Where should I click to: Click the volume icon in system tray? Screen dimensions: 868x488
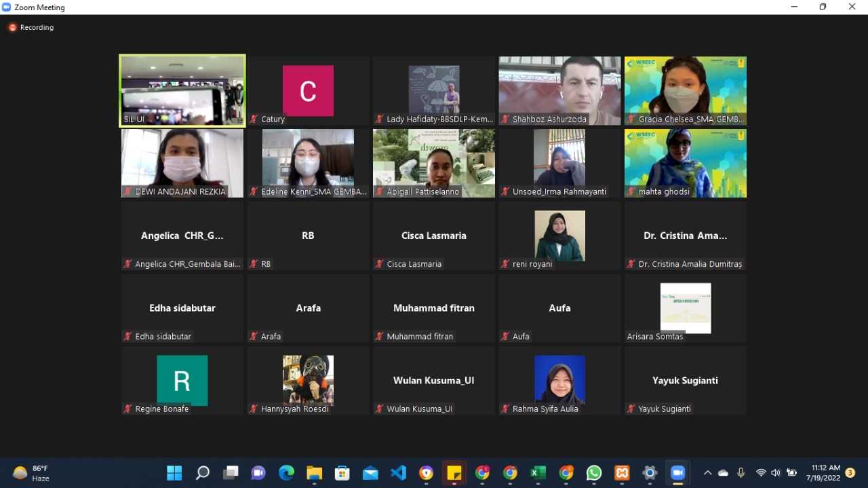coord(776,473)
